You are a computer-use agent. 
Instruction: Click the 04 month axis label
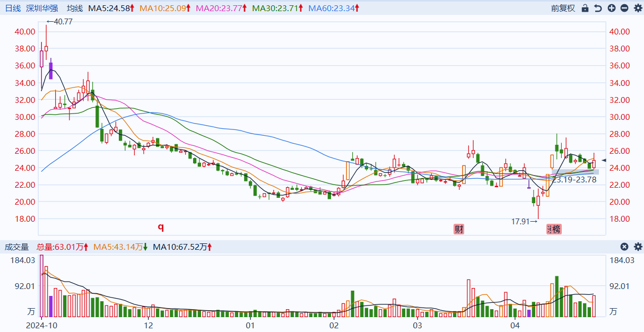[514, 325]
